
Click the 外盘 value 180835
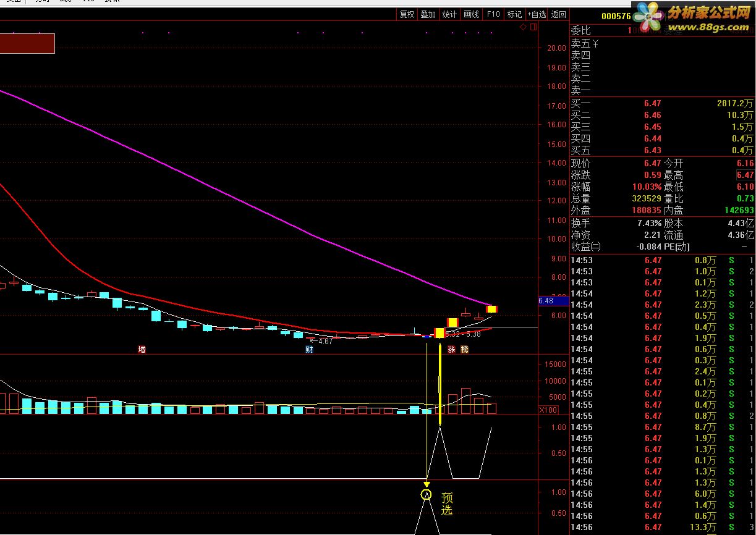point(647,210)
